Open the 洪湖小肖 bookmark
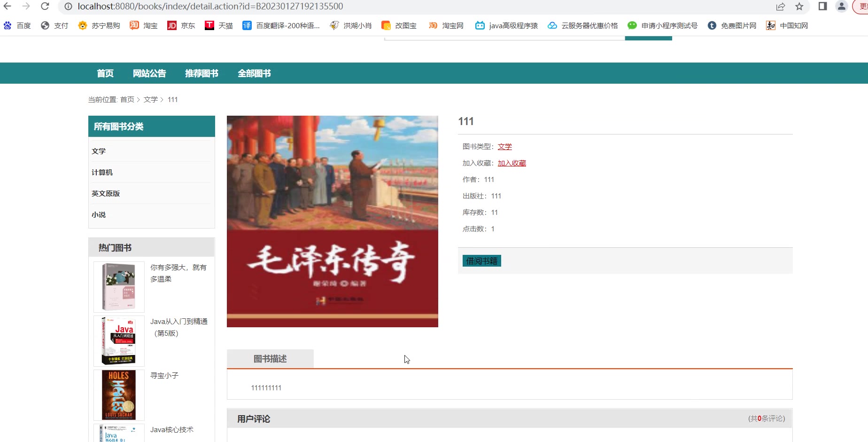 pos(351,25)
